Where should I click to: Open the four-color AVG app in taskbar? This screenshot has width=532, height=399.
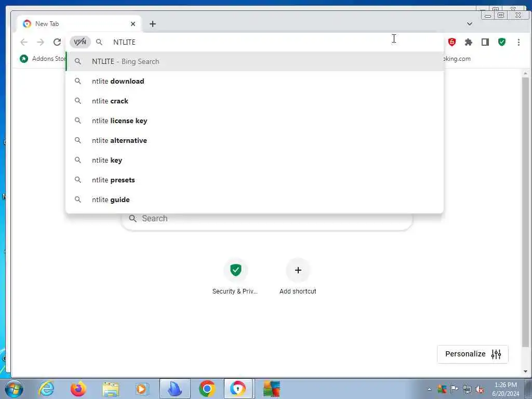pos(271,389)
